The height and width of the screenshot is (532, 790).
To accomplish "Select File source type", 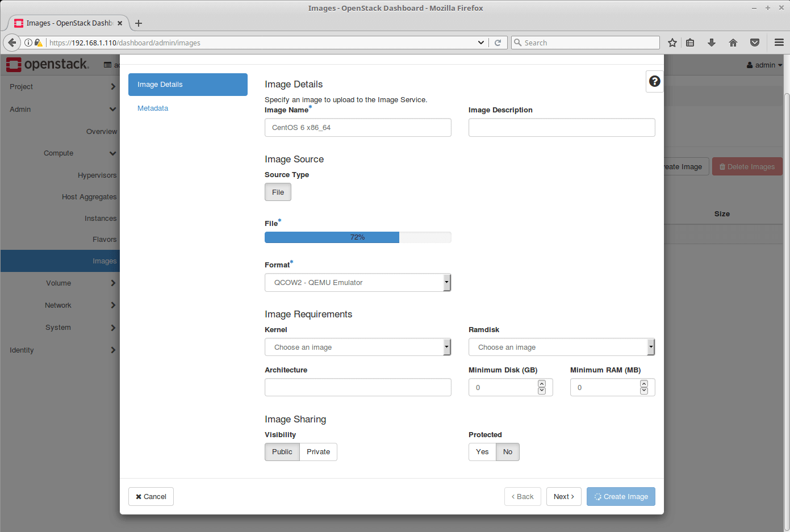I will pyautogui.click(x=278, y=192).
